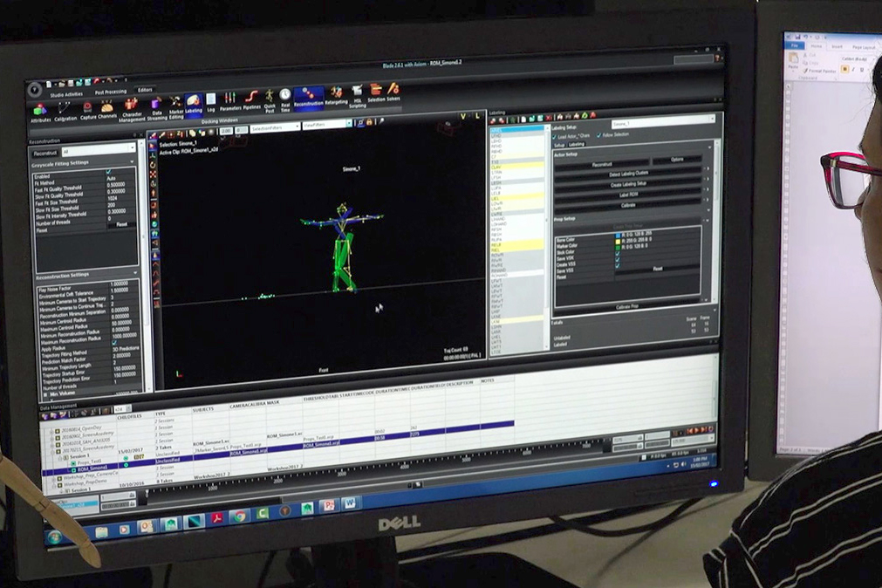The height and width of the screenshot is (588, 882).
Task: Uncheck the Follow Selection checkbox
Action: click(x=598, y=135)
